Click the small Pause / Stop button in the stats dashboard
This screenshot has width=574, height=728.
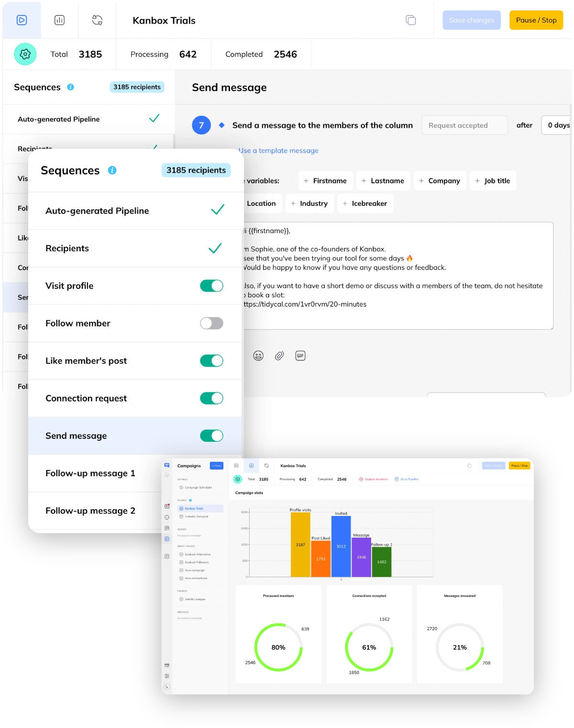(519, 466)
